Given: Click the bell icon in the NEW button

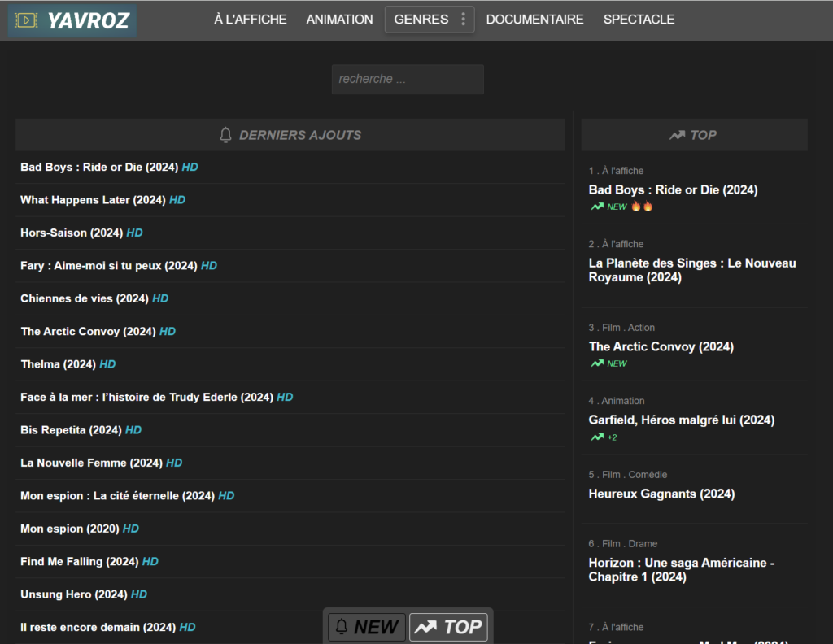Looking at the screenshot, I should point(342,626).
